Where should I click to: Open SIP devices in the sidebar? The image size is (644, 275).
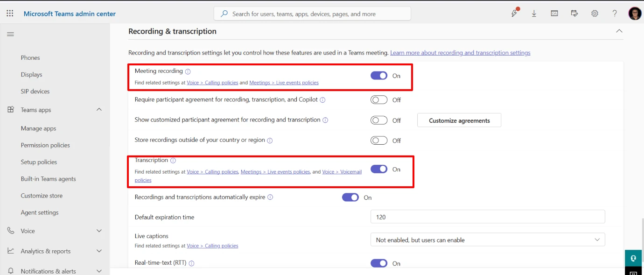[35, 92]
